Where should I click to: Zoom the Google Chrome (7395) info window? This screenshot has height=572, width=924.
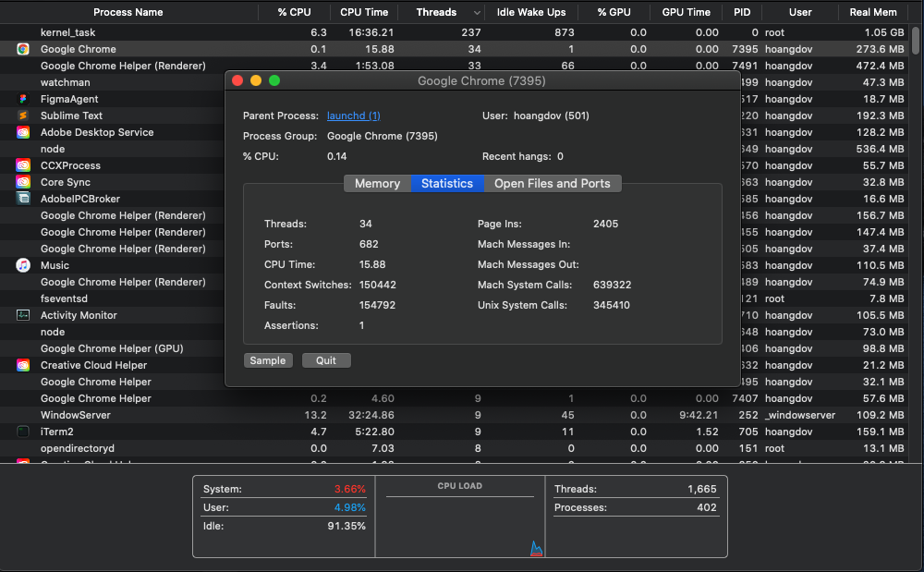point(274,80)
